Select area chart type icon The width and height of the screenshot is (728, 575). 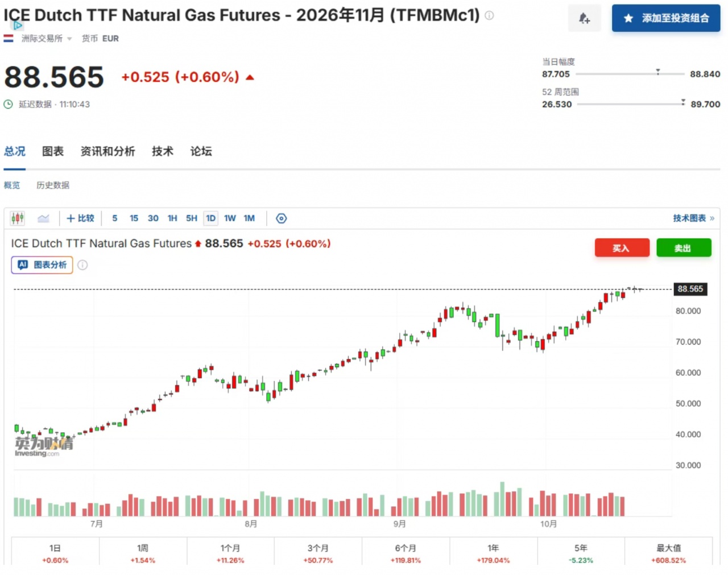(x=43, y=218)
